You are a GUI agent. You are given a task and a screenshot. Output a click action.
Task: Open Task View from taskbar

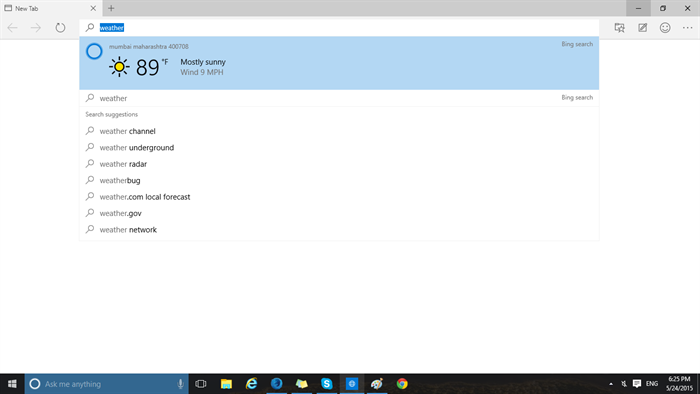(x=201, y=384)
